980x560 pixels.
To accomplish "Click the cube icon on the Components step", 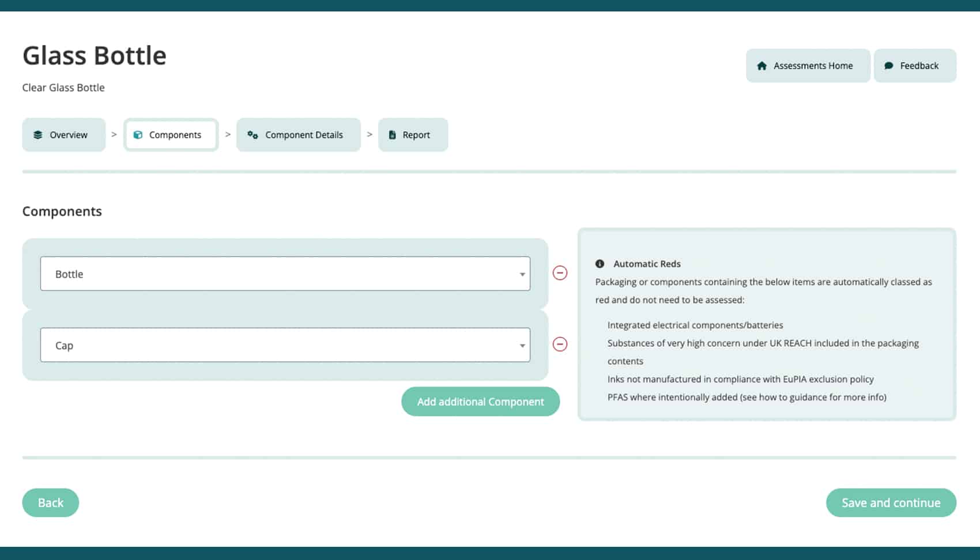I will (x=138, y=135).
